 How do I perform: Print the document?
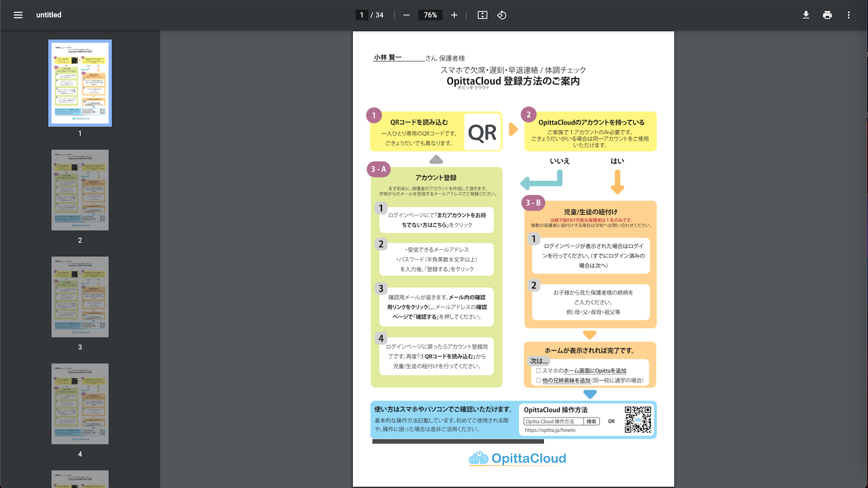click(827, 15)
